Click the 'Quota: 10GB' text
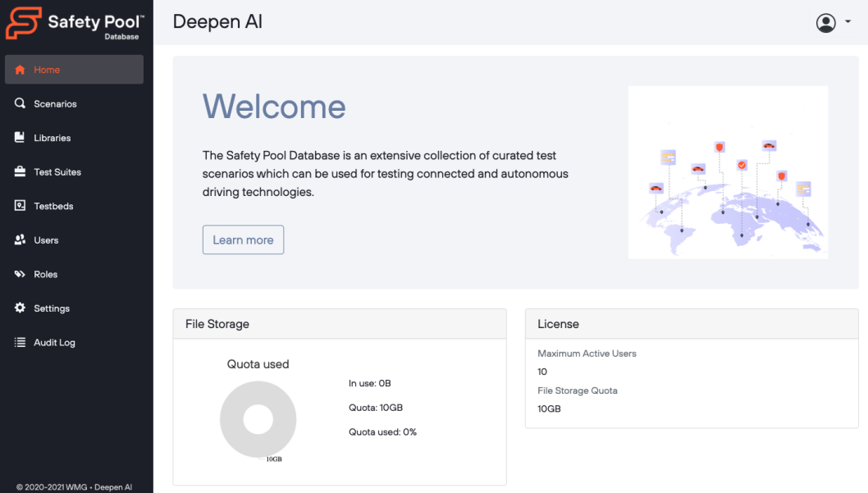The height and width of the screenshot is (493, 868). pos(376,407)
